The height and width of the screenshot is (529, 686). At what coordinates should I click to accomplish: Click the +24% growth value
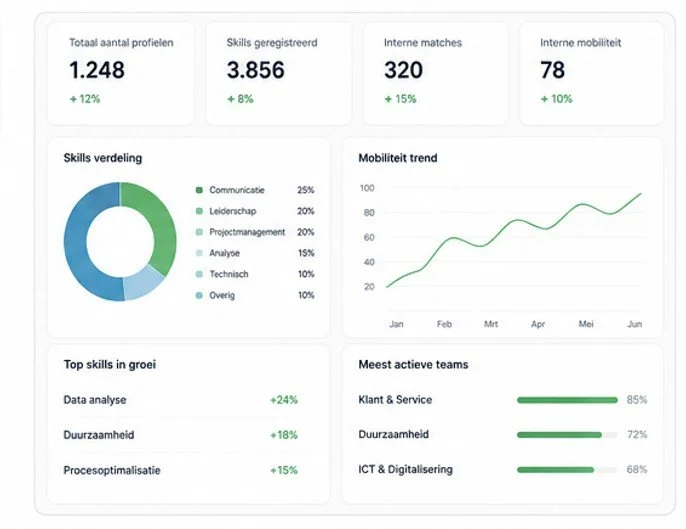[284, 400]
